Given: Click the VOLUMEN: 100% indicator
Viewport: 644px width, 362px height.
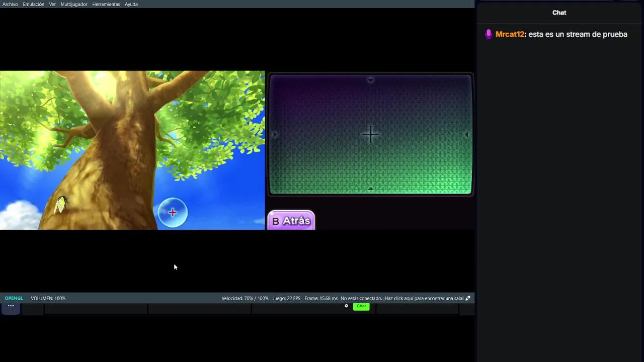Looking at the screenshot, I should tap(48, 298).
